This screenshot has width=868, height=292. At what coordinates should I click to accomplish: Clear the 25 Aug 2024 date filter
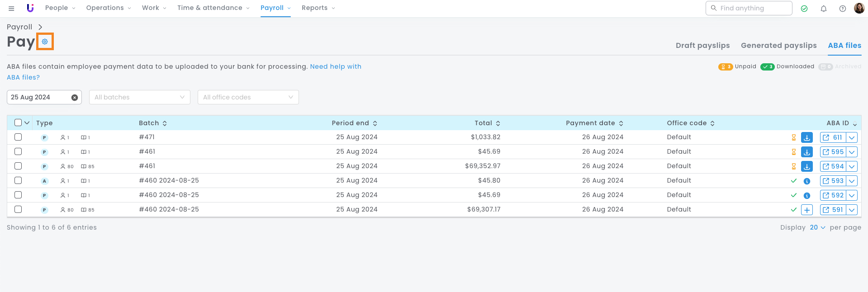[75, 98]
